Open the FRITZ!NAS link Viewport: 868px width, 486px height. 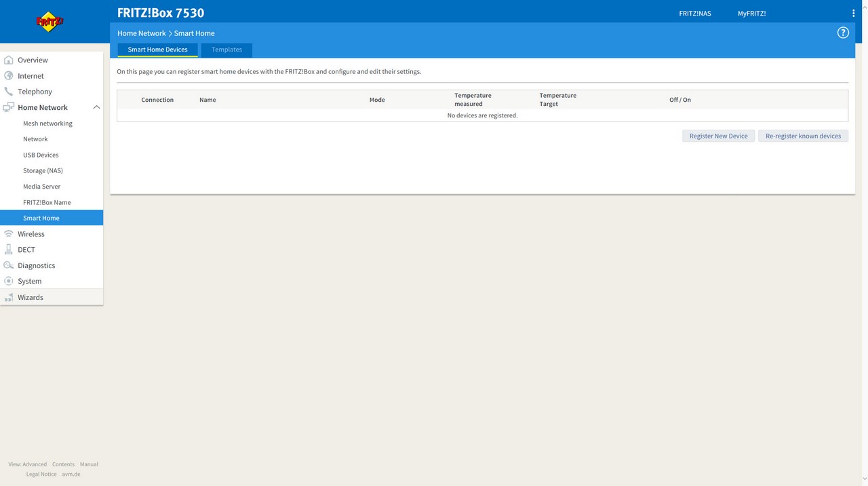[x=695, y=14]
